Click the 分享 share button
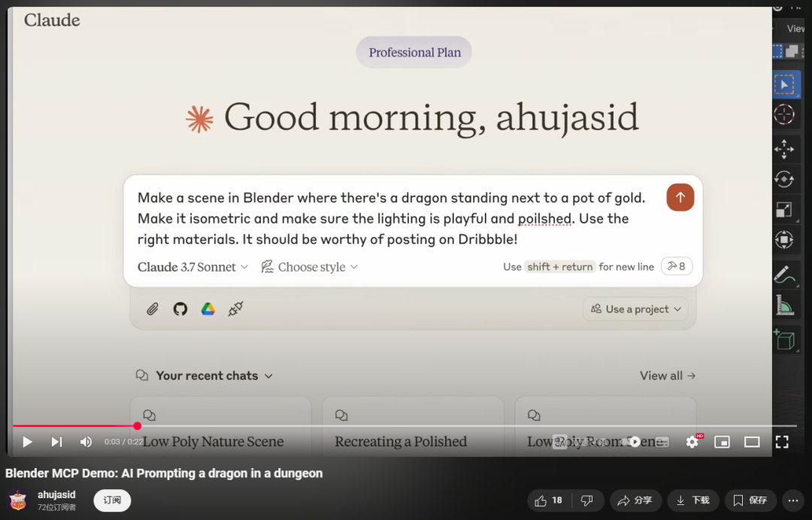This screenshot has width=812, height=520. pos(635,500)
